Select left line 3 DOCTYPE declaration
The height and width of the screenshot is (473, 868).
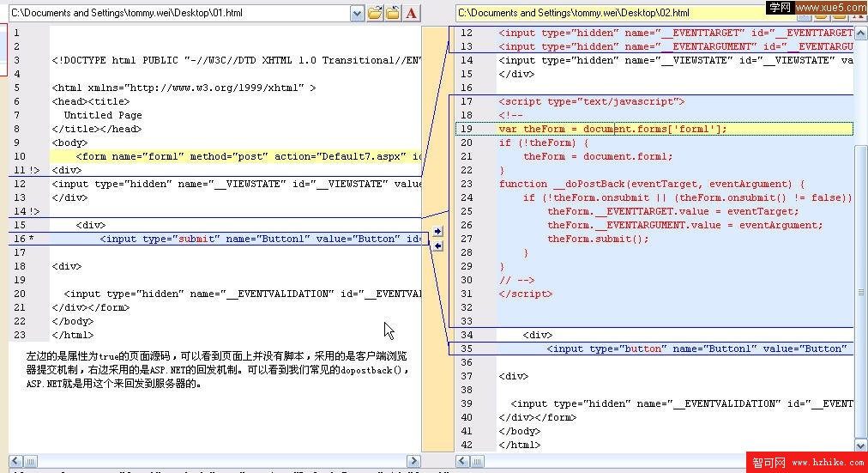pyautogui.click(x=236, y=60)
